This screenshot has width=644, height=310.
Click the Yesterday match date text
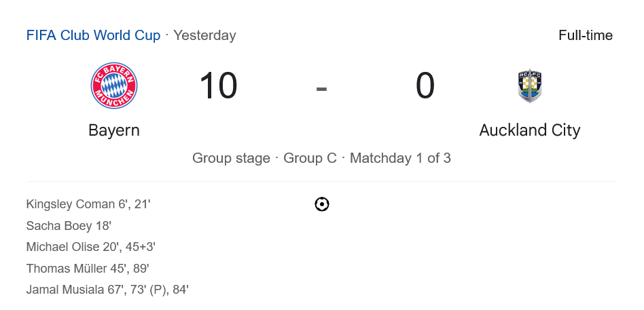click(204, 35)
